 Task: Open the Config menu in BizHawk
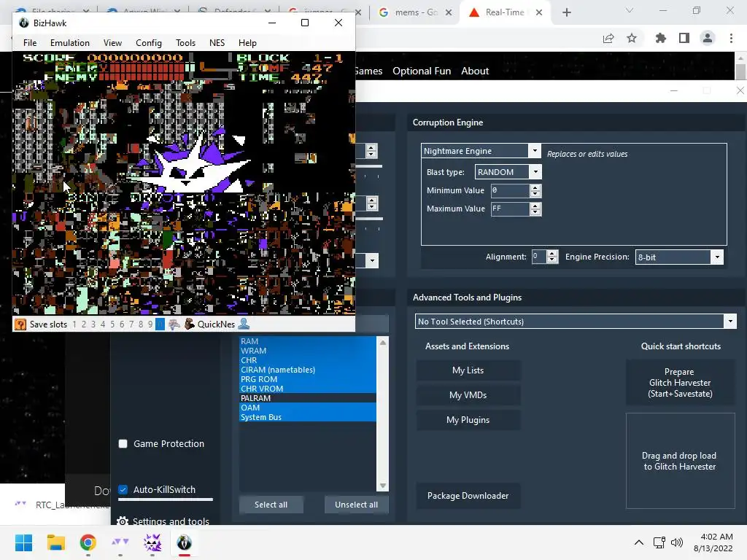149,43
